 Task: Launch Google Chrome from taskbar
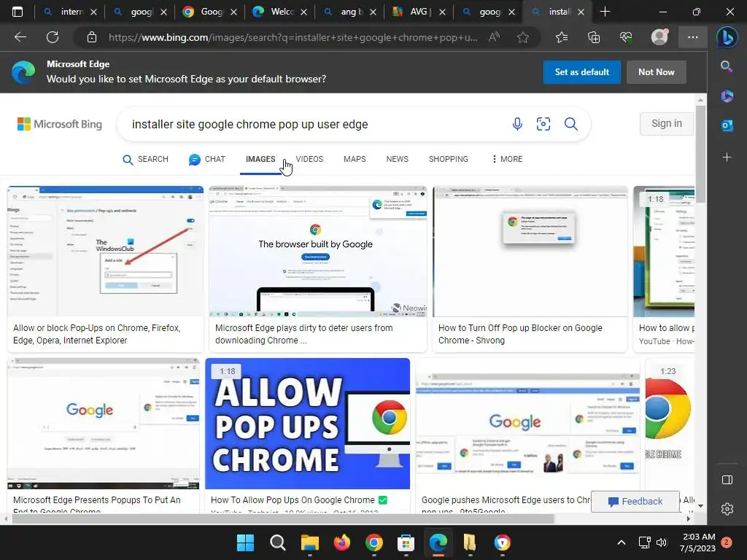[x=374, y=542]
